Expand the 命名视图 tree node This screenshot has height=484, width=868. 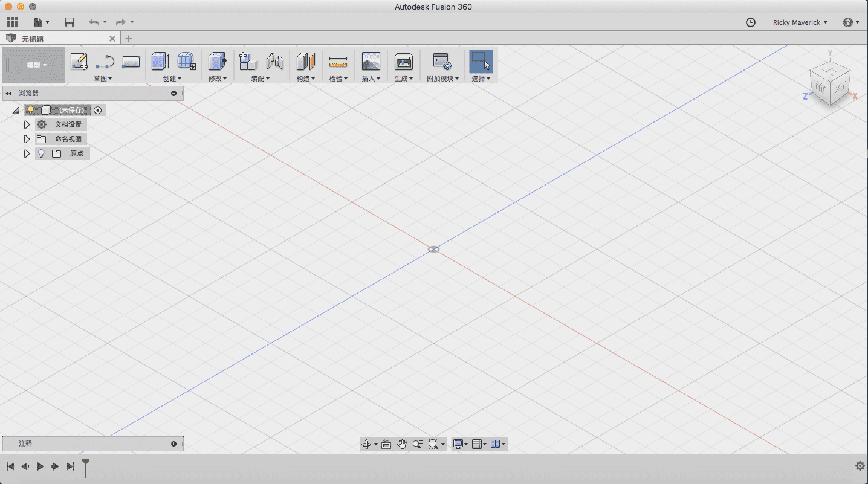coord(27,139)
